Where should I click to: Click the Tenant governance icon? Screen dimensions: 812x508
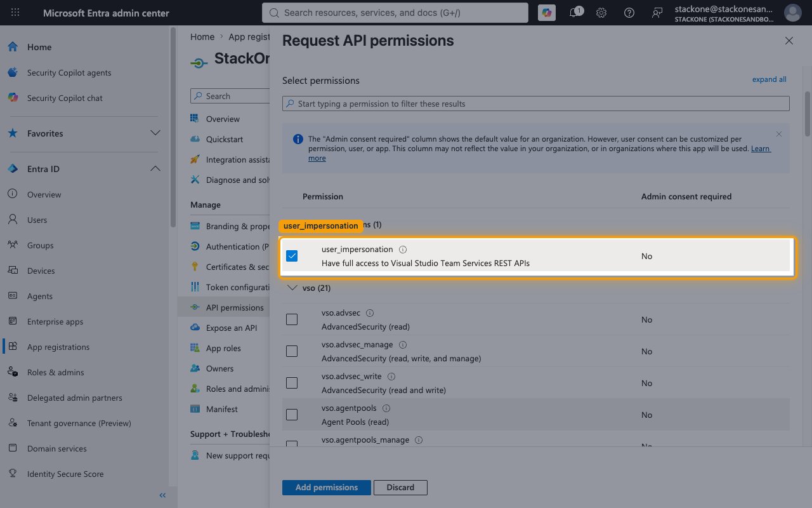[13, 423]
